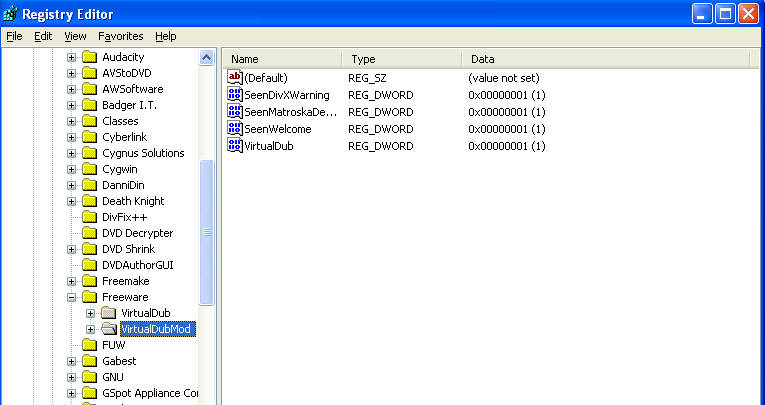Image resolution: width=765 pixels, height=405 pixels.
Task: Expand the Cygwin key
Action: [x=72, y=170]
